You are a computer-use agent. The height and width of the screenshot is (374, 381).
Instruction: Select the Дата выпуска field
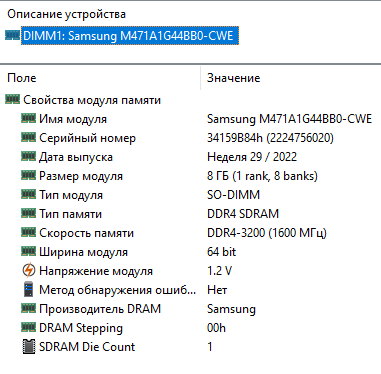click(76, 157)
